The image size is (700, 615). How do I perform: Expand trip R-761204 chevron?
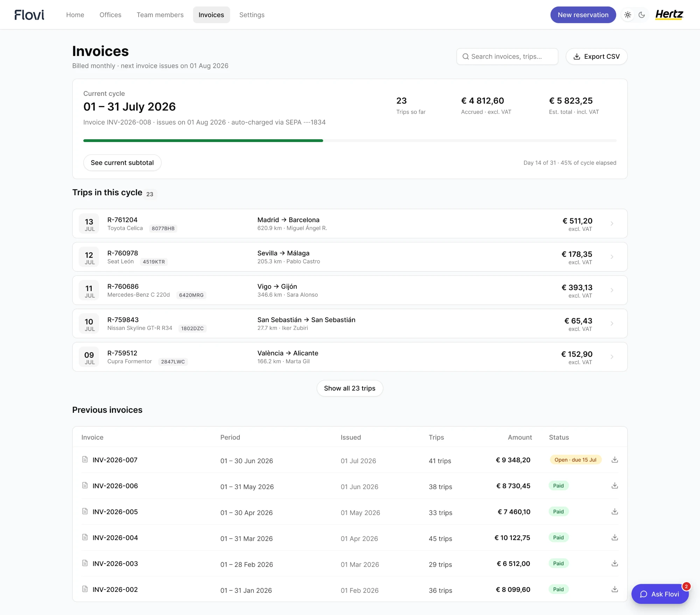coord(612,224)
